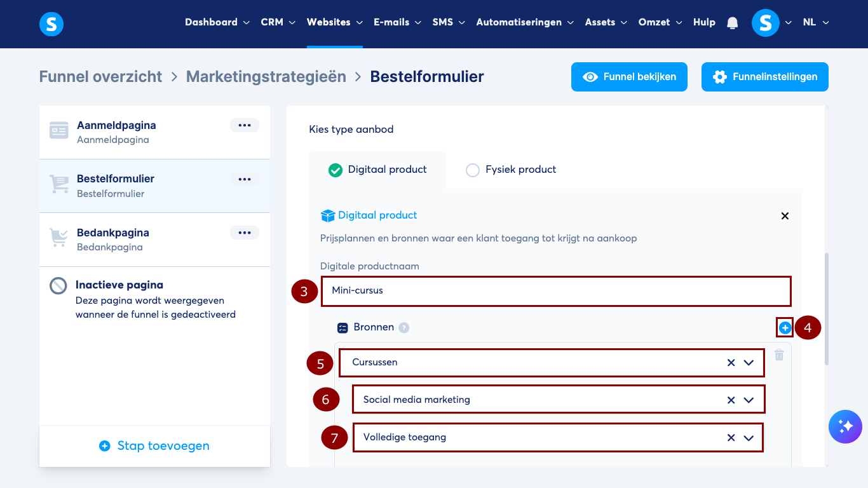The image size is (868, 488).
Task: Click Stap toevoegen
Action: tap(154, 446)
